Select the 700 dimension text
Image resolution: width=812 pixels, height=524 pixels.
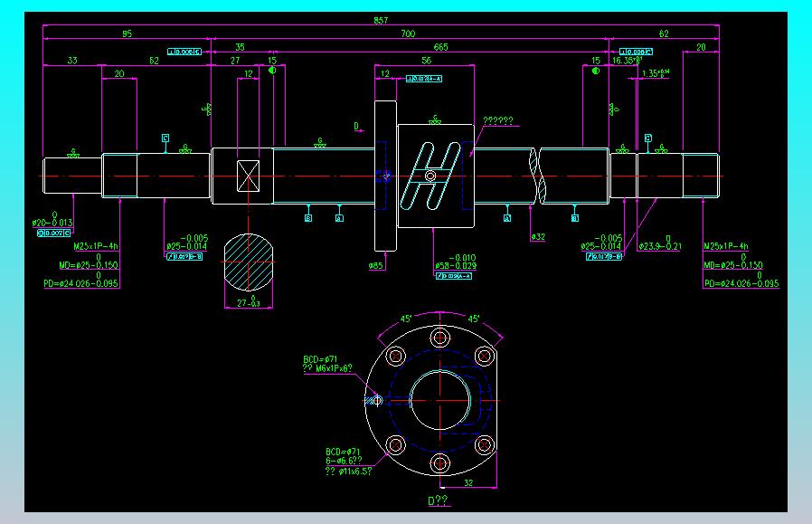coord(408,33)
